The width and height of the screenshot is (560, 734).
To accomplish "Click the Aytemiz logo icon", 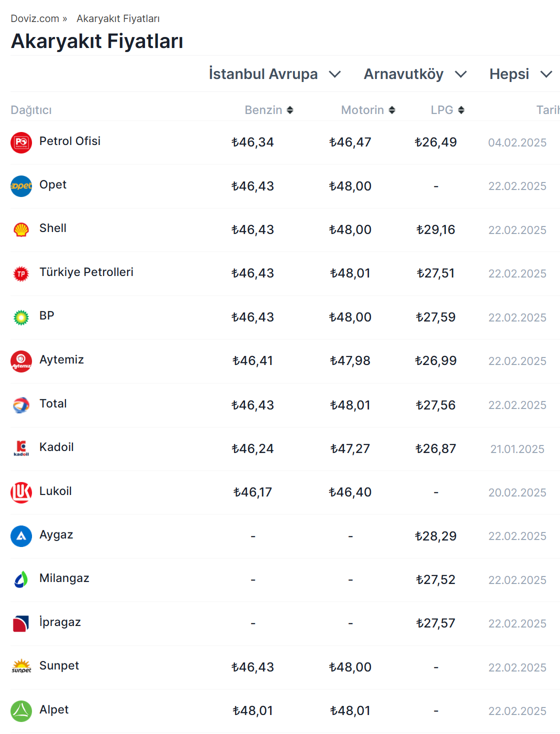I will 21,361.
